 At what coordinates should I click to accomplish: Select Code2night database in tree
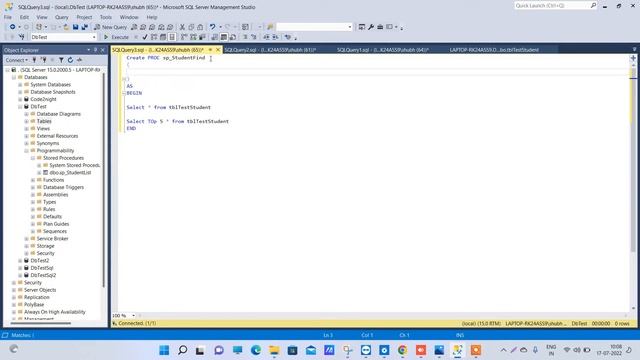[43, 99]
